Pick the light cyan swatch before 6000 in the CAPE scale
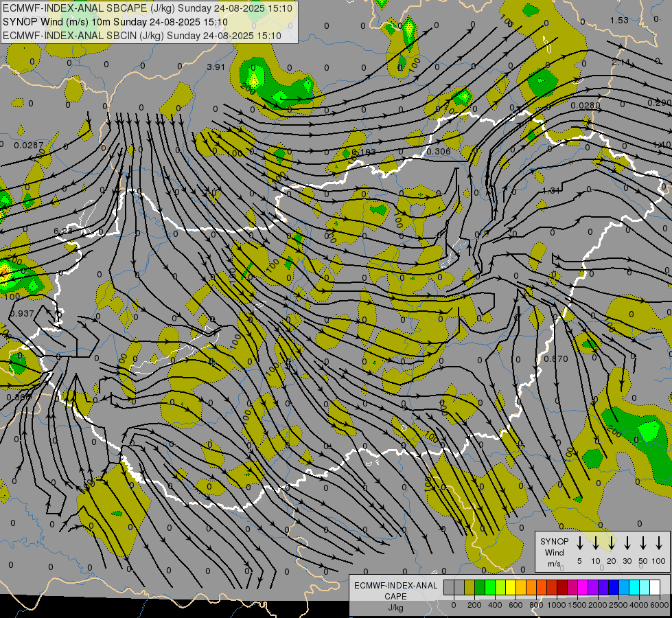This screenshot has width=672, height=618. tap(644, 587)
